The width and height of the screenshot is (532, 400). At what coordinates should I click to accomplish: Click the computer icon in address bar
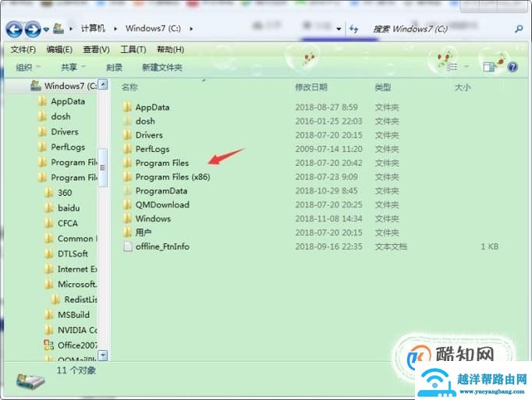click(59, 28)
